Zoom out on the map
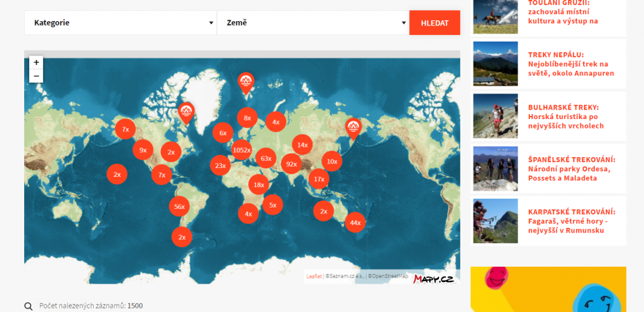The image size is (644, 312). (36, 76)
